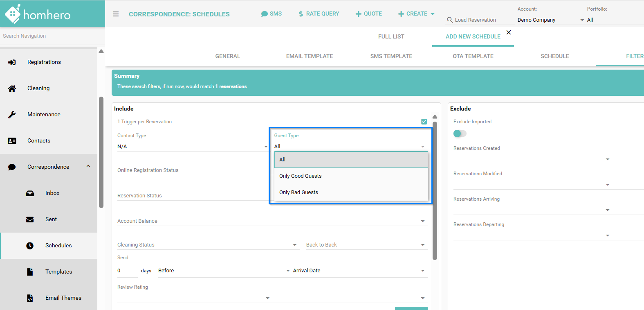This screenshot has height=310, width=644.
Task: Click the hamburger menu icon
Action: point(116,14)
